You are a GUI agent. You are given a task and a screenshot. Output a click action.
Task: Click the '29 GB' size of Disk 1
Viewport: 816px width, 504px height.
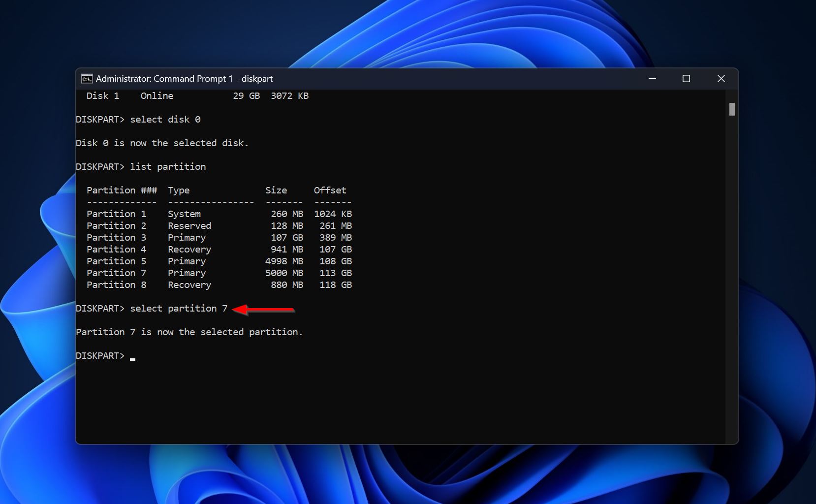[x=246, y=96]
